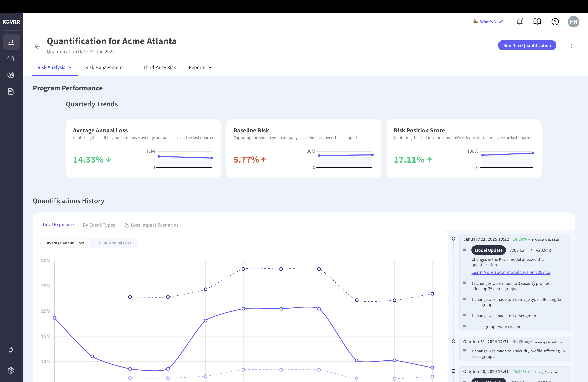Screen dimensions: 588x382
Task: Click the October 28, 2024 16:41 entry title
Action: [486, 371]
